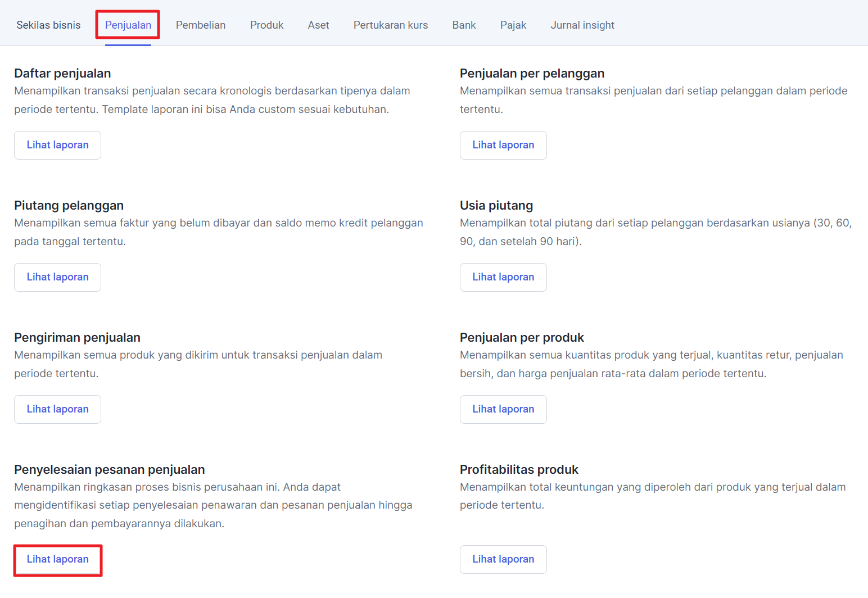
Task: Open the Sekilas bisnis tab
Action: tap(48, 25)
